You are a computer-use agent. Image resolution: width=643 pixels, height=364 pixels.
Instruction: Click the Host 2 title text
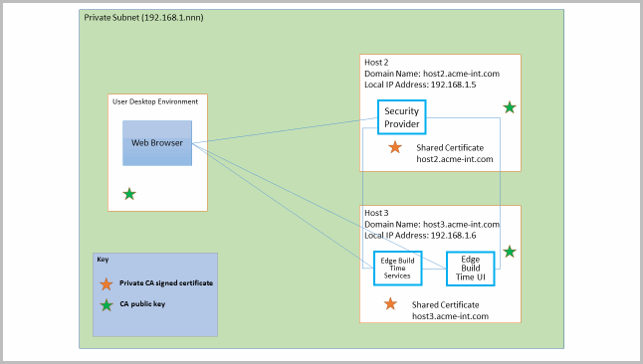[x=376, y=63]
